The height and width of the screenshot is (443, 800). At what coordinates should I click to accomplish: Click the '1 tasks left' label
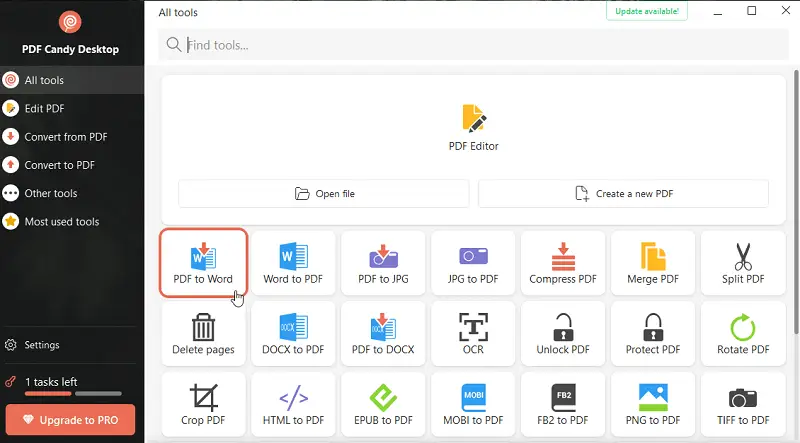coord(51,382)
